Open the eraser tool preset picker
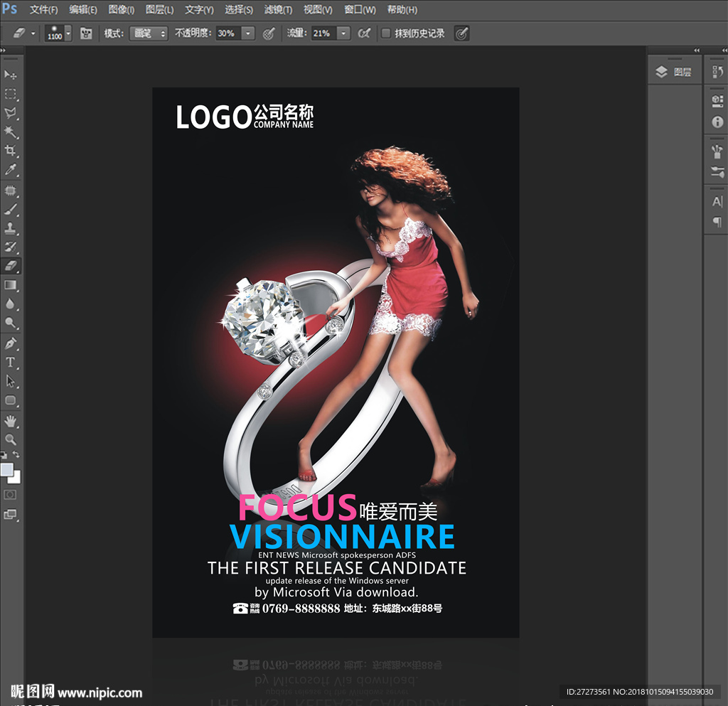The image size is (728, 706). point(23,33)
